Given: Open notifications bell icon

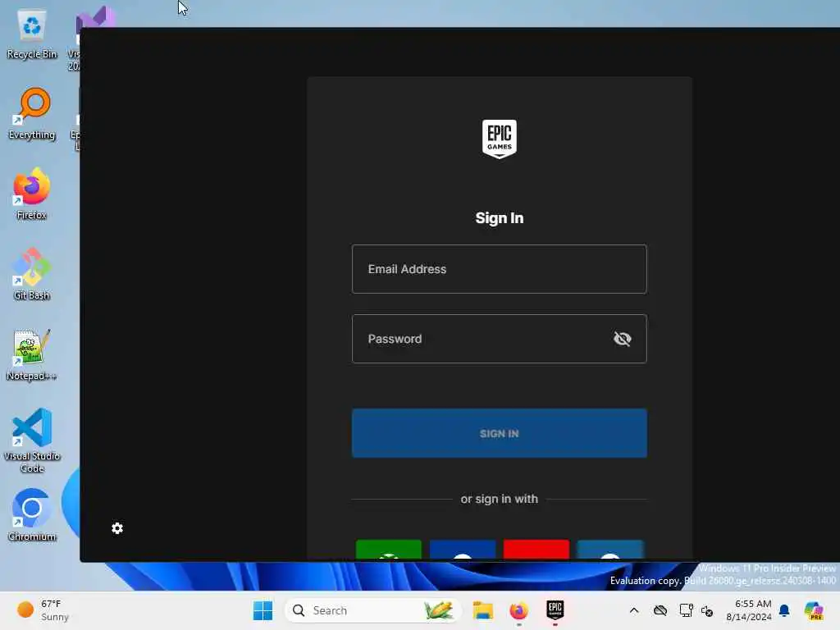Looking at the screenshot, I should (x=784, y=610).
